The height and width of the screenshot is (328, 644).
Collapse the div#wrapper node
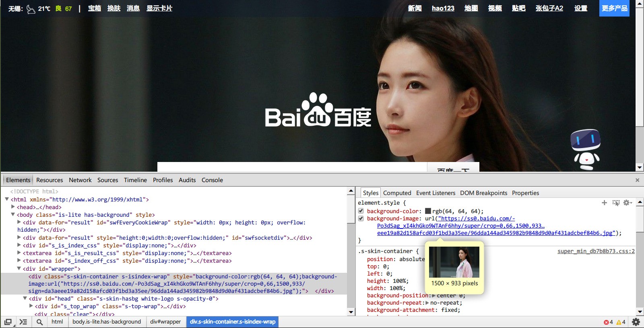(x=19, y=269)
